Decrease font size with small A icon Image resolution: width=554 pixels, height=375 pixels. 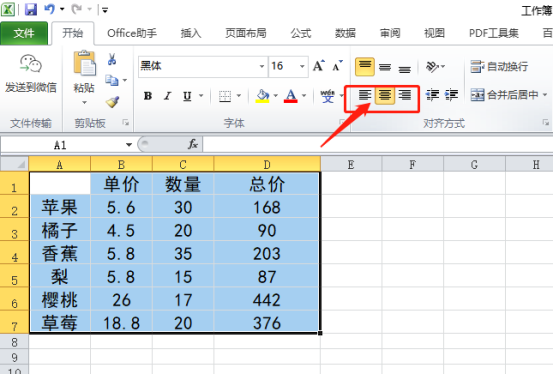click(337, 66)
